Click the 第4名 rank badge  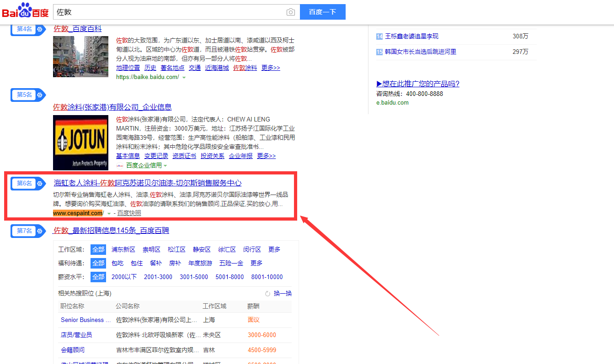pos(28,29)
